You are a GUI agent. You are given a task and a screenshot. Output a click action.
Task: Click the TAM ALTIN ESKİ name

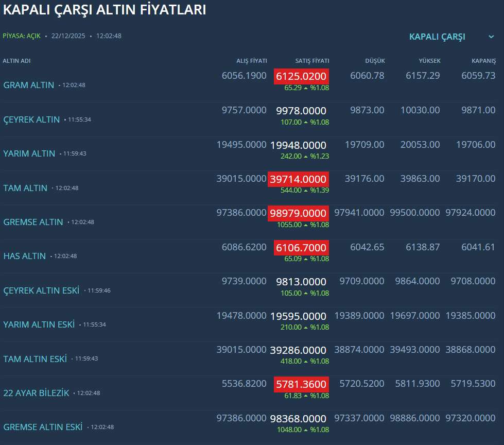click(x=35, y=359)
